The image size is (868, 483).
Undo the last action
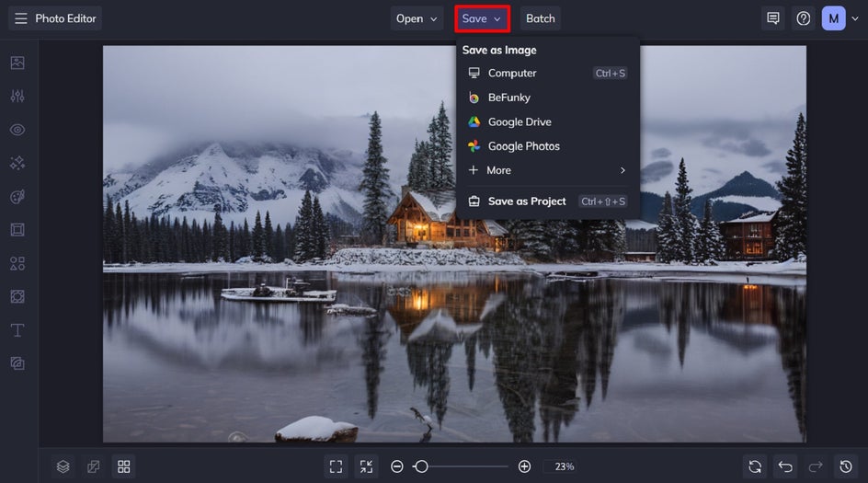(x=785, y=466)
